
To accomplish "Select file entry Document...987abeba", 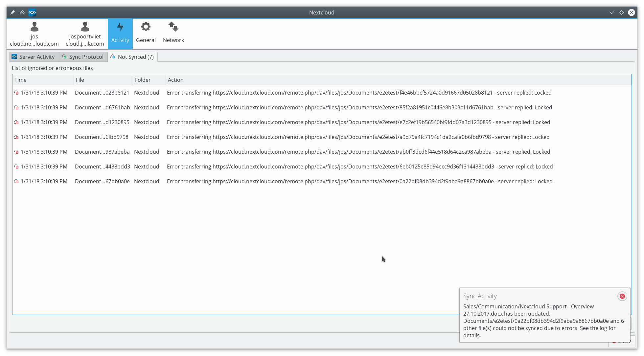I will tap(102, 152).
